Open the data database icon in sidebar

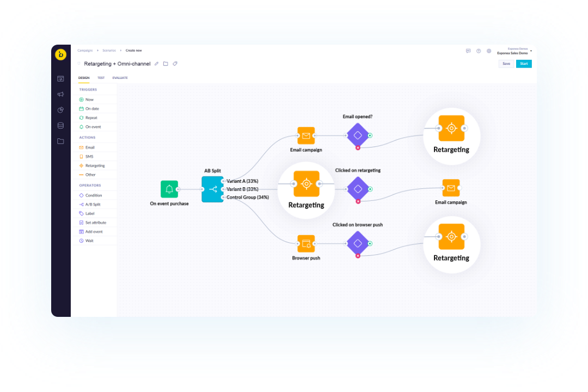pos(60,125)
